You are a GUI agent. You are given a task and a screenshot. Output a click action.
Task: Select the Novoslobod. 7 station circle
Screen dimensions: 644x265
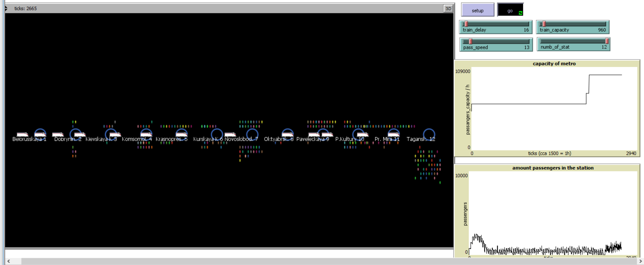252,134
